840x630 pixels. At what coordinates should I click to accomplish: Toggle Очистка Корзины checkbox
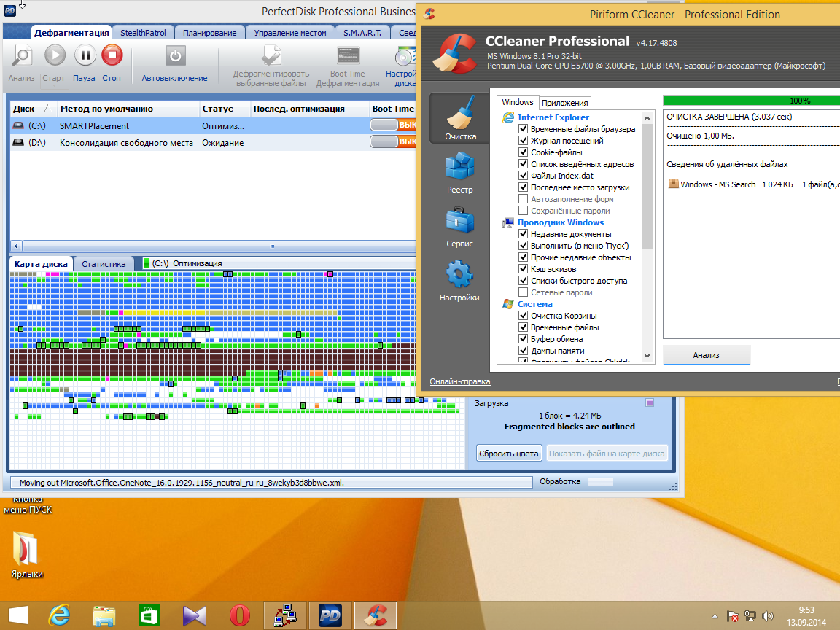pos(524,316)
